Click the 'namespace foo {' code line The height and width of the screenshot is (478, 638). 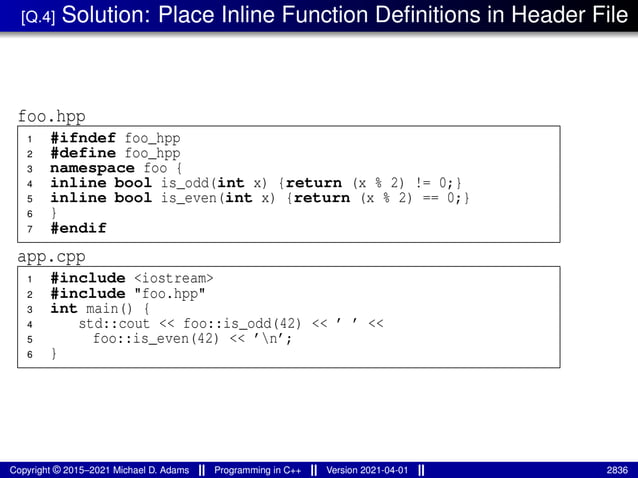[x=116, y=168]
